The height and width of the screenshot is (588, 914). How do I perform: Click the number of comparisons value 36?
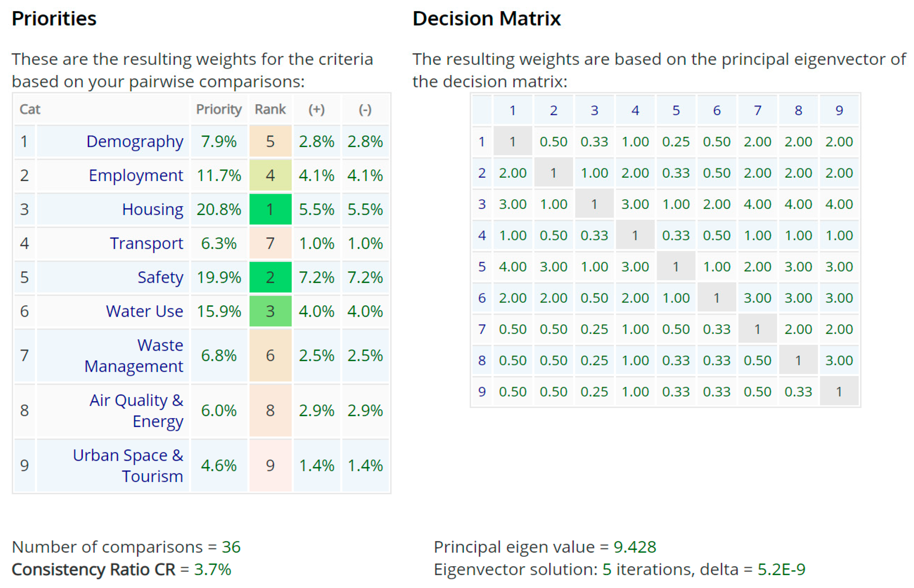pos(231,547)
